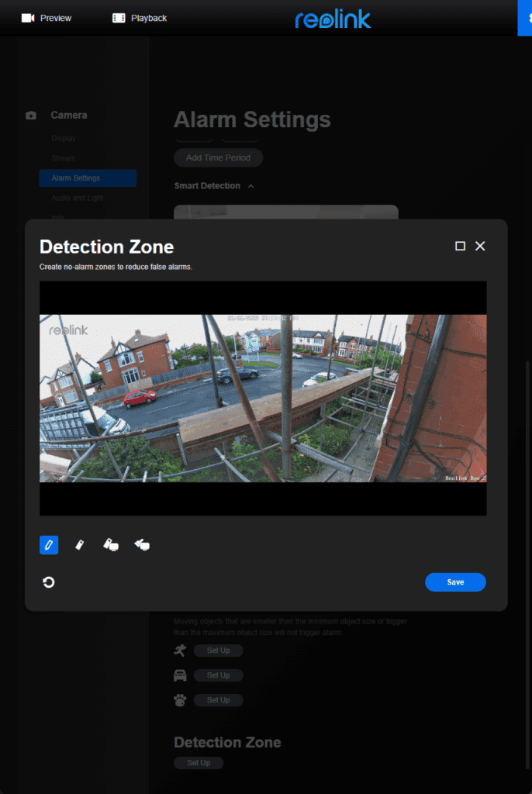Switch to the Playback tab
Viewport: 532px width, 794px height.
tap(140, 18)
